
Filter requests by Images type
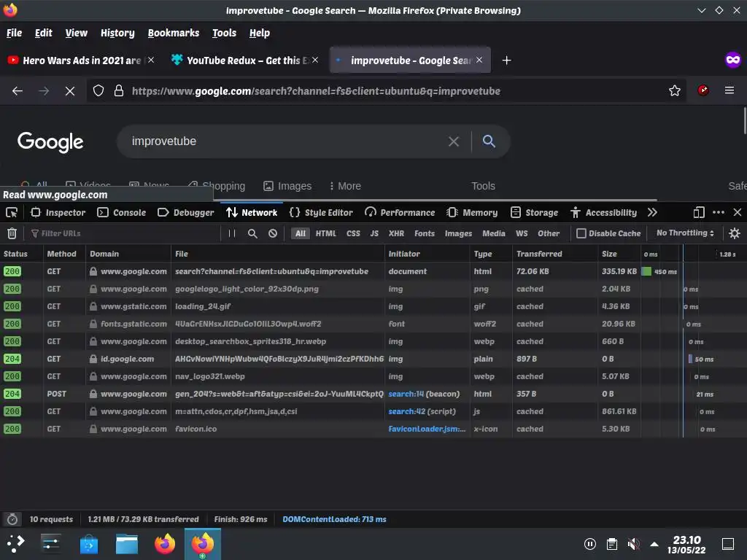[458, 233]
